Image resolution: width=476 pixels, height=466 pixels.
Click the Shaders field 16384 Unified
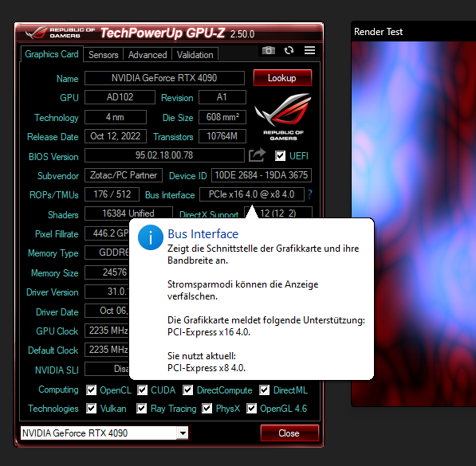(x=128, y=213)
